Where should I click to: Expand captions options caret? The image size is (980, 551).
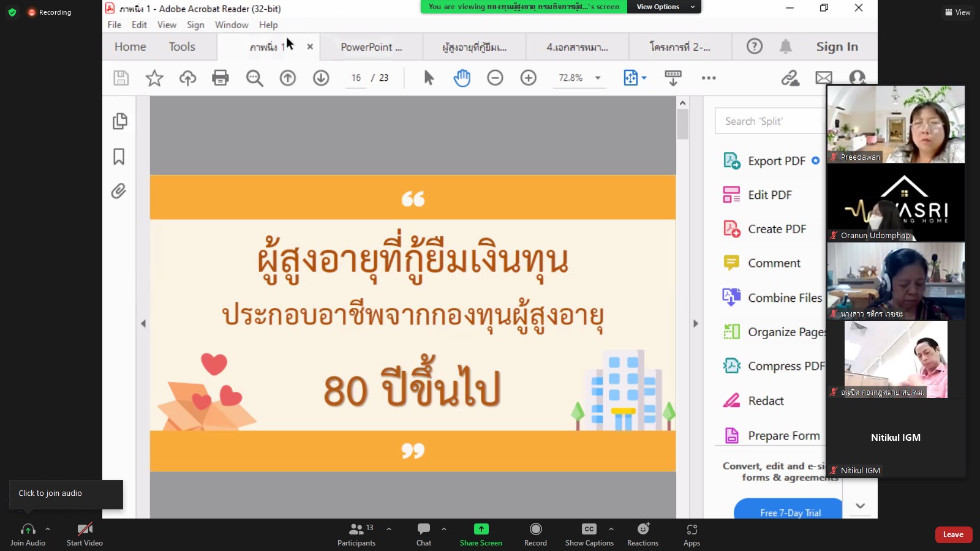611,529
